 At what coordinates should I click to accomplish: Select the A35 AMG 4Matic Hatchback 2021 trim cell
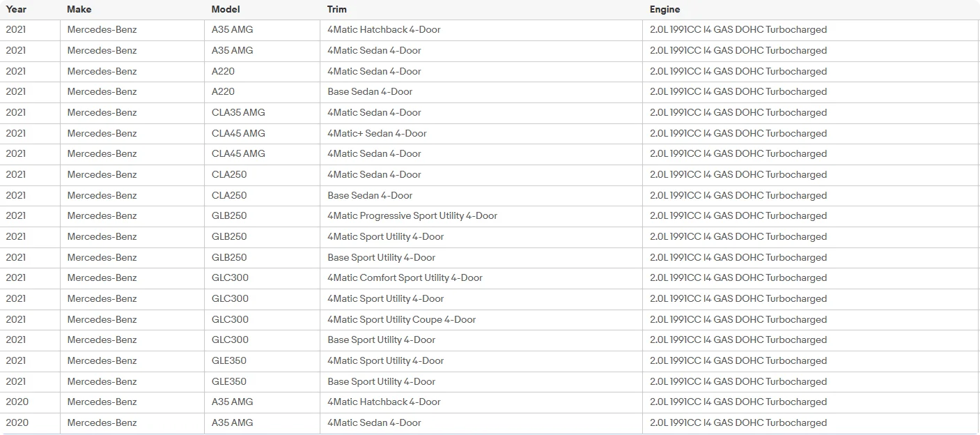pos(384,30)
